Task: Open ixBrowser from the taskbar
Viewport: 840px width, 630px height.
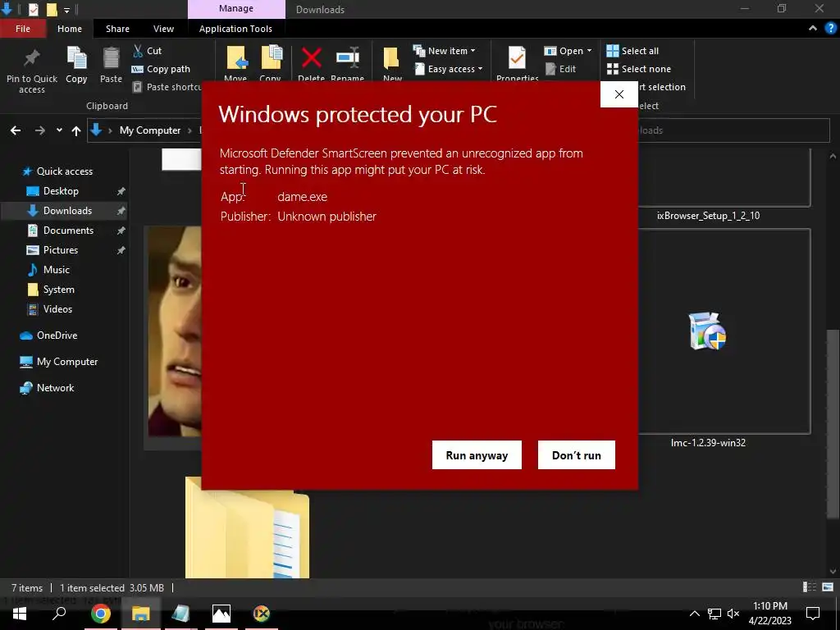Action: [x=262, y=614]
